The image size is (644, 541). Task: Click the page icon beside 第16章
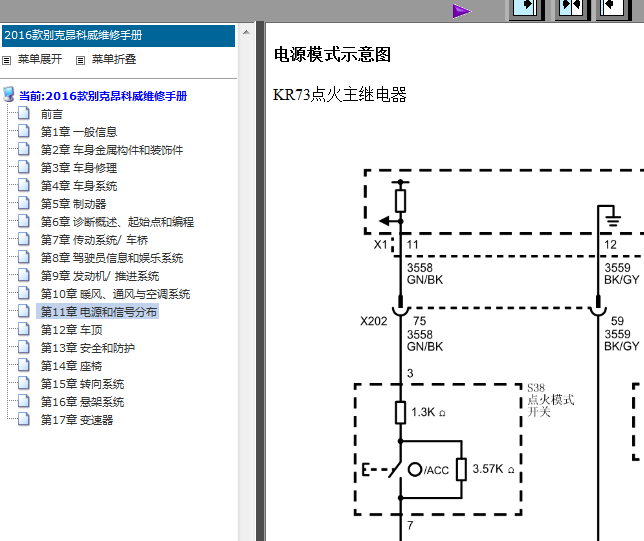click(x=24, y=401)
